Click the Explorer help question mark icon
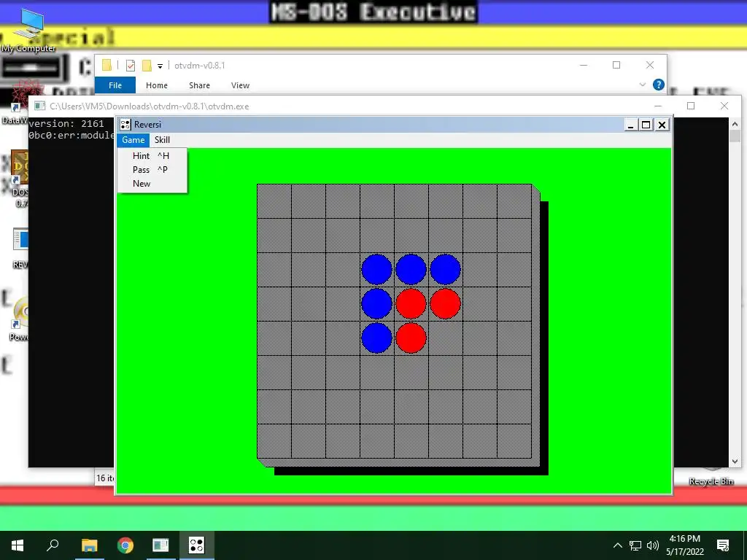 (x=659, y=85)
